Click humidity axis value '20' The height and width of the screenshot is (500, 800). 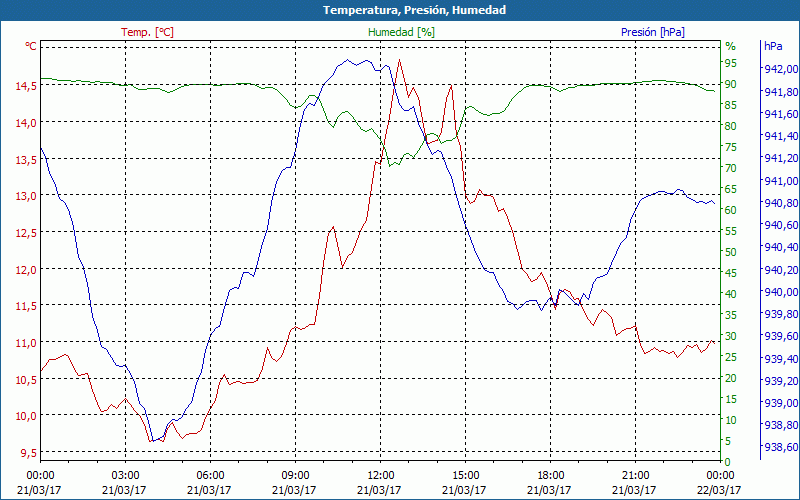coord(731,378)
